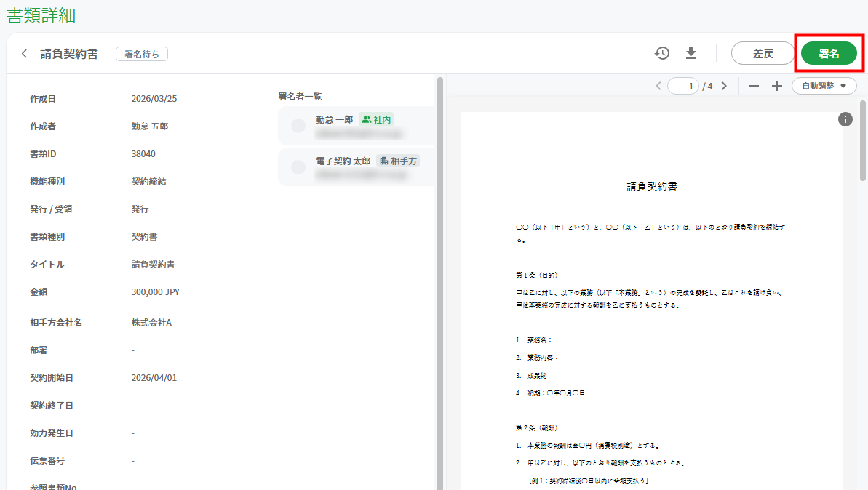
Task: Click the 契約終了日 label
Action: pyautogui.click(x=52, y=406)
